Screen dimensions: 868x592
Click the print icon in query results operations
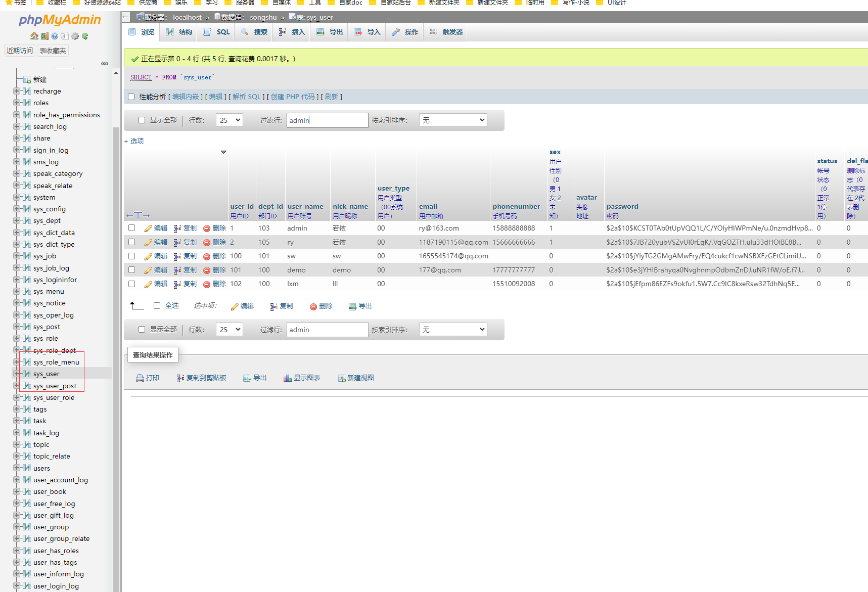(140, 378)
